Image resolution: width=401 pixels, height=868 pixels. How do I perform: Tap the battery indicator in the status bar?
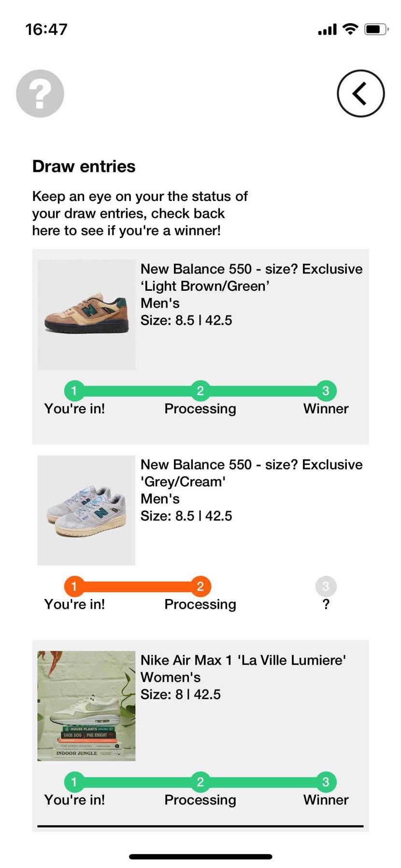pos(376,29)
